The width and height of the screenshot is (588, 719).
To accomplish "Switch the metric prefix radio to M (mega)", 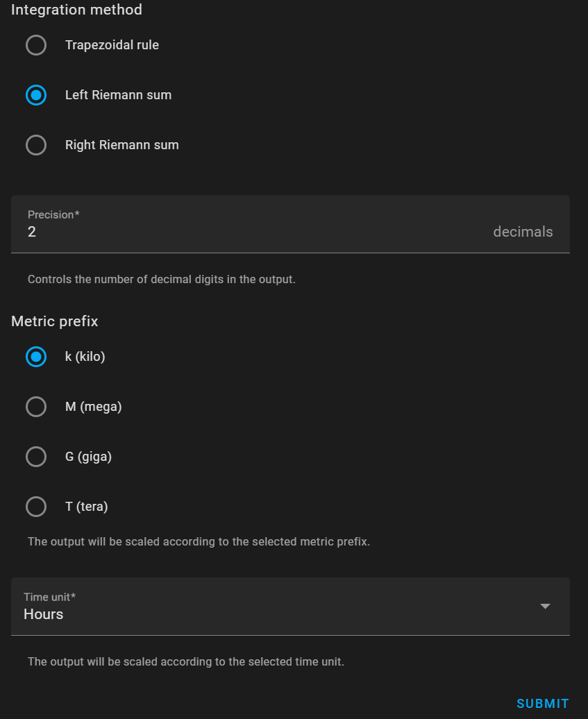I will coord(36,407).
